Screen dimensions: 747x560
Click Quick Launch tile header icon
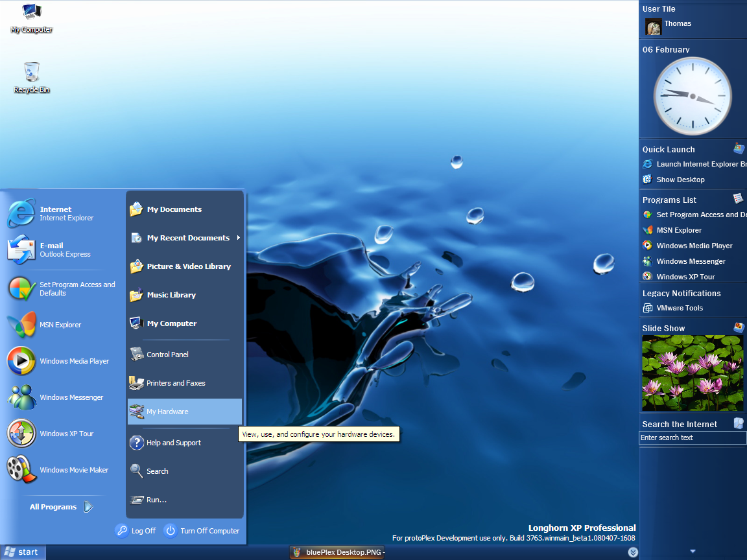739,148
